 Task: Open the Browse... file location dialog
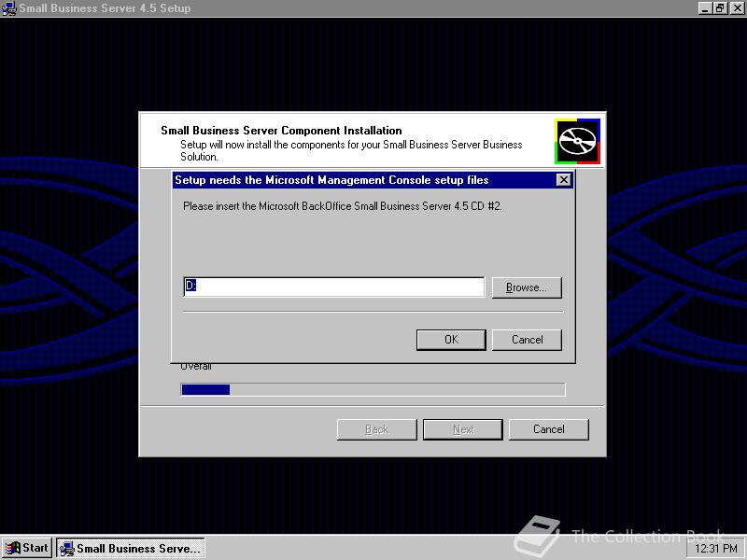[527, 287]
